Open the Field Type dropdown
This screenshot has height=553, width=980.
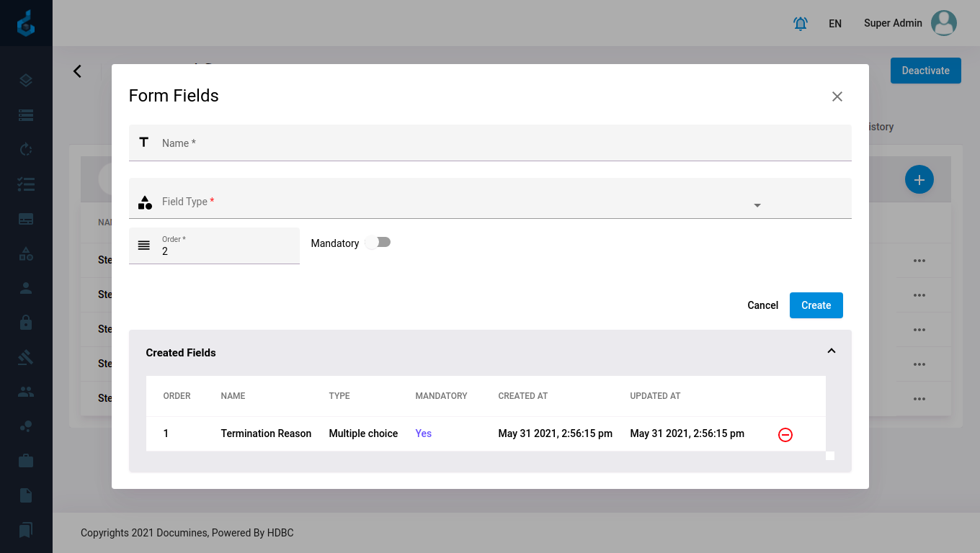pyautogui.click(x=490, y=202)
